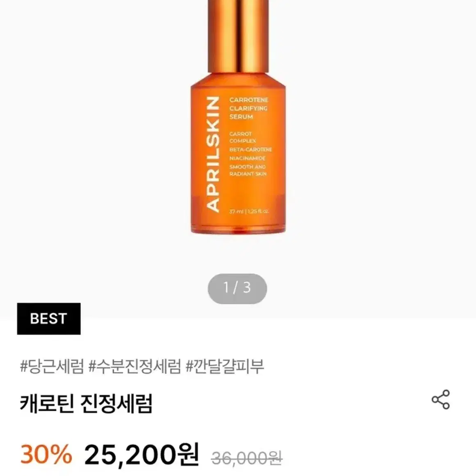The width and height of the screenshot is (476, 476).
Task: Select the 캐로틴 진정세럼 product title
Action: [86, 403]
